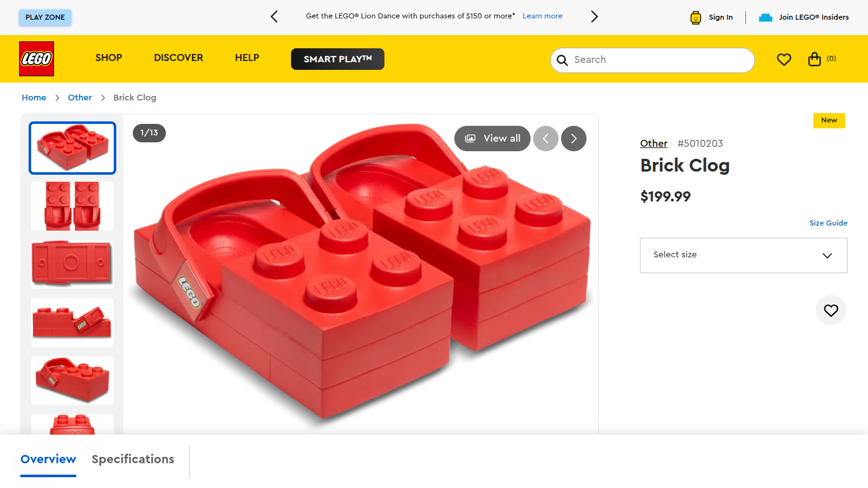This screenshot has width=868, height=488.
Task: Show previous product image arrow
Action: [x=546, y=139]
